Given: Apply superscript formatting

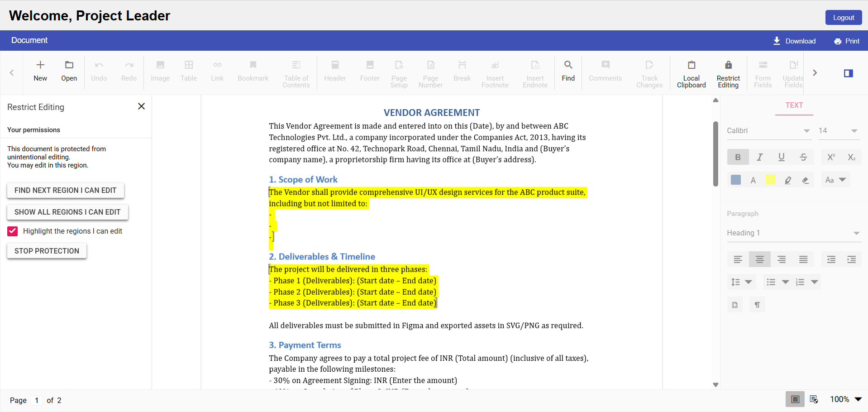Looking at the screenshot, I should (x=831, y=157).
